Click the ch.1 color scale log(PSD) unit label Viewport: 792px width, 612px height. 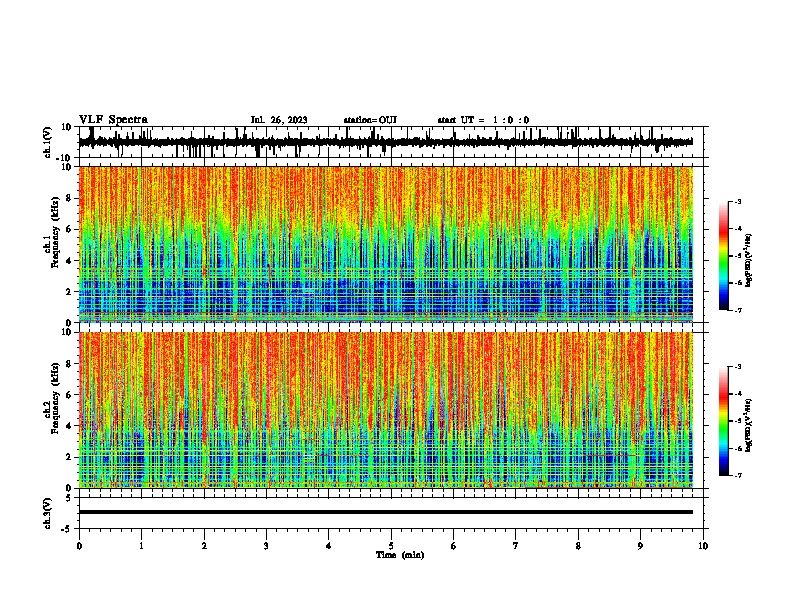(x=748, y=260)
